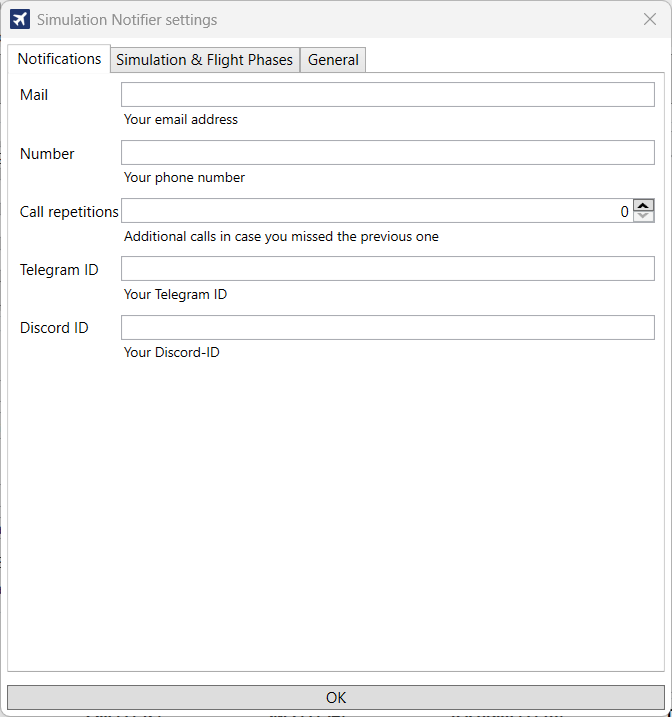This screenshot has width=672, height=717.
Task: Focus the Discord ID input field
Action: [388, 327]
